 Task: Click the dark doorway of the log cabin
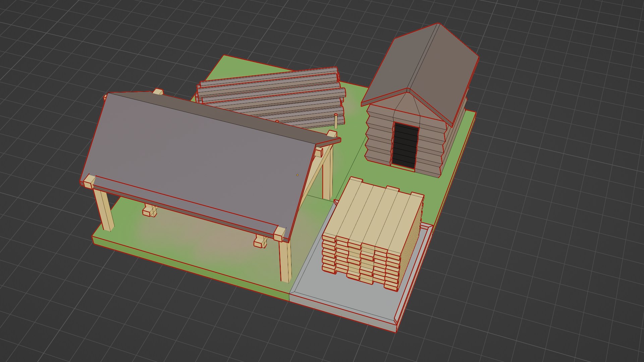pyautogui.click(x=406, y=145)
